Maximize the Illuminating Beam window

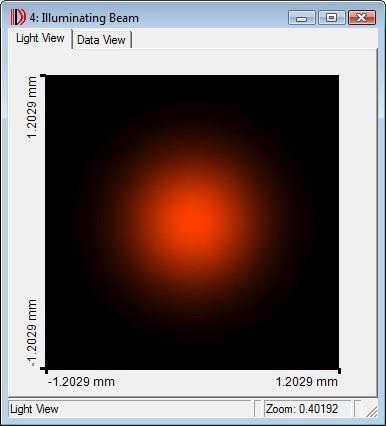tap(331, 18)
